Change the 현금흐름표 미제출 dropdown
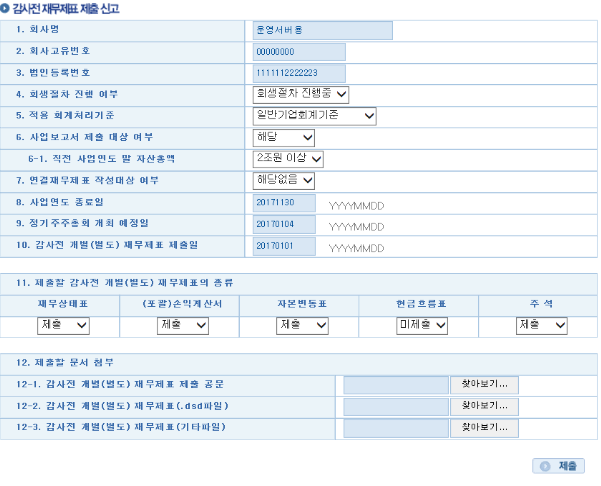Screen dimensions: 601x486 [x=422, y=325]
